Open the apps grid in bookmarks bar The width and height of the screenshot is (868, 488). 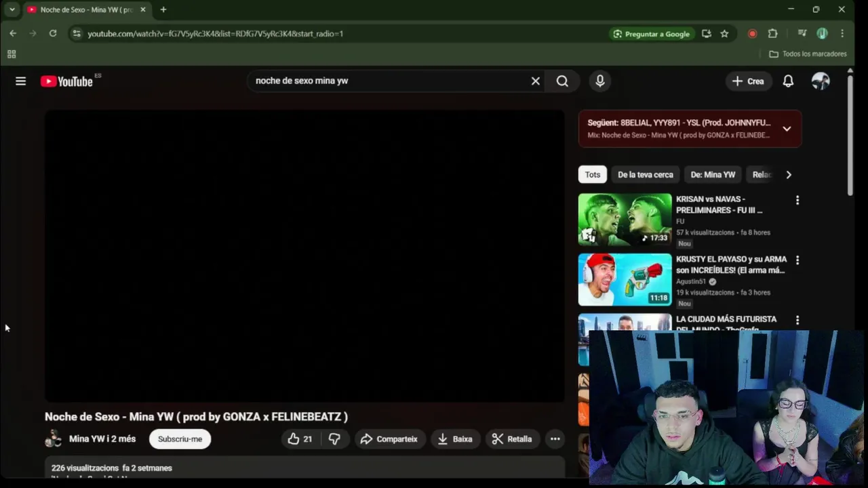12,54
